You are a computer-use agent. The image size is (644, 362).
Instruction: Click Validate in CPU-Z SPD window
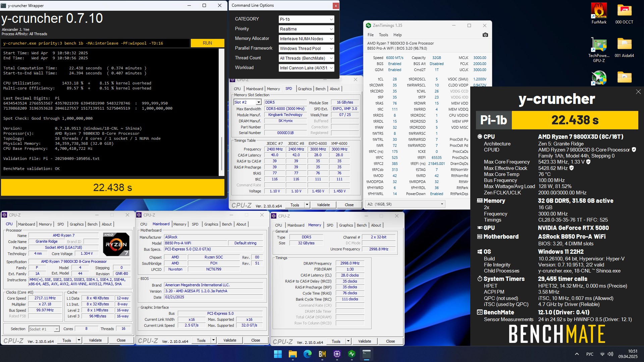(323, 205)
